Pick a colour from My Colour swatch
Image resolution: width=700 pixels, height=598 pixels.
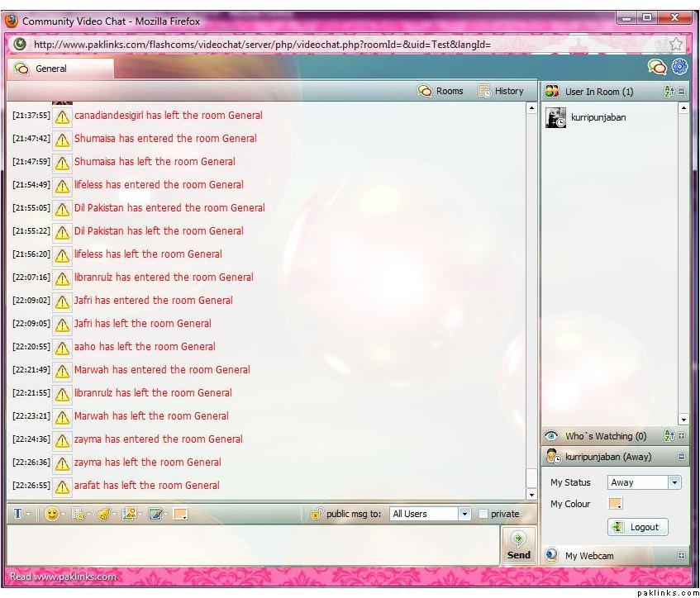[x=615, y=504]
